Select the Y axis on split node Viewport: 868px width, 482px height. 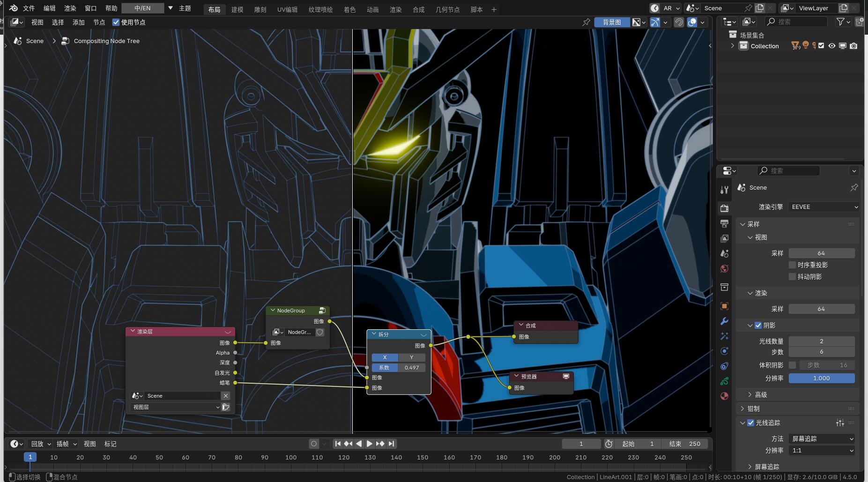pos(411,357)
